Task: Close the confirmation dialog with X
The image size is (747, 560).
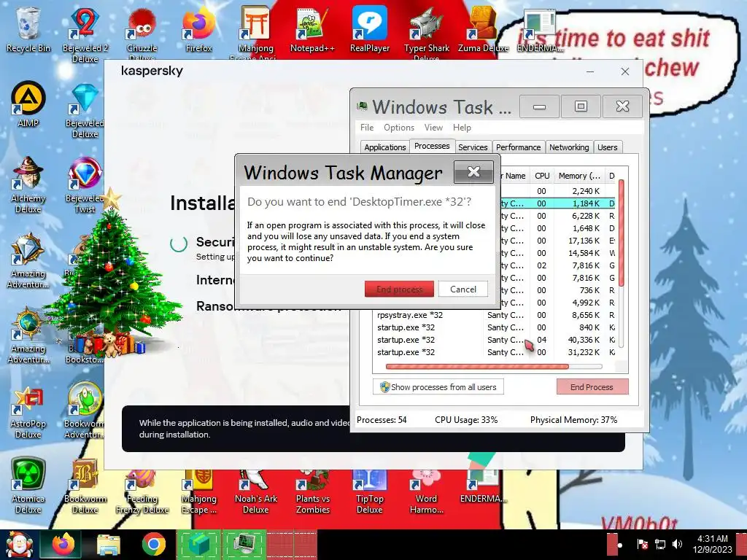Action: [473, 172]
